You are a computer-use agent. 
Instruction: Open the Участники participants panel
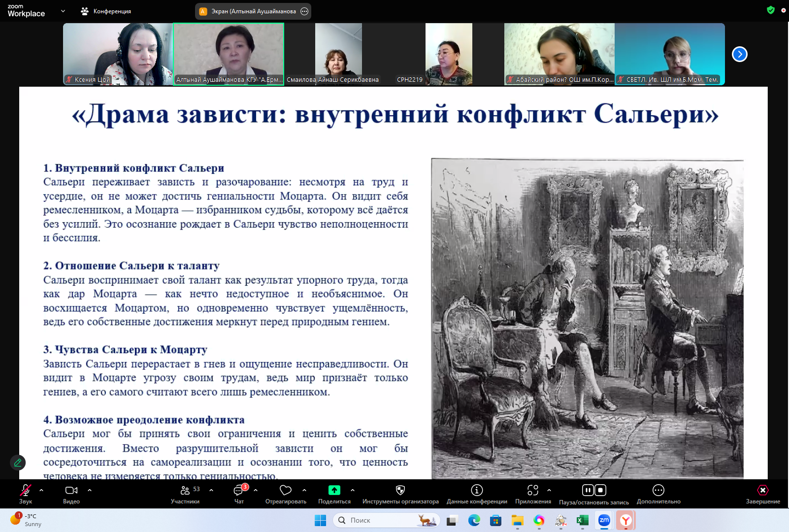[185, 491]
